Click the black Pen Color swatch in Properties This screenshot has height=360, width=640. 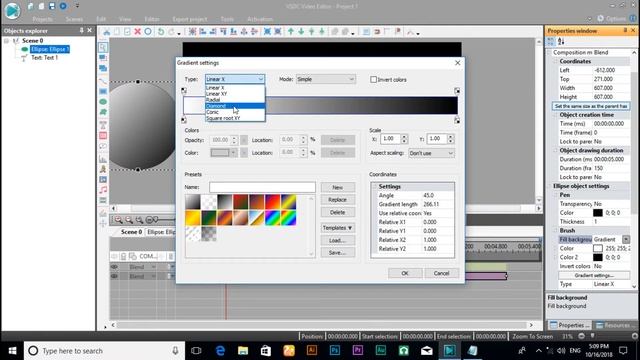click(598, 213)
